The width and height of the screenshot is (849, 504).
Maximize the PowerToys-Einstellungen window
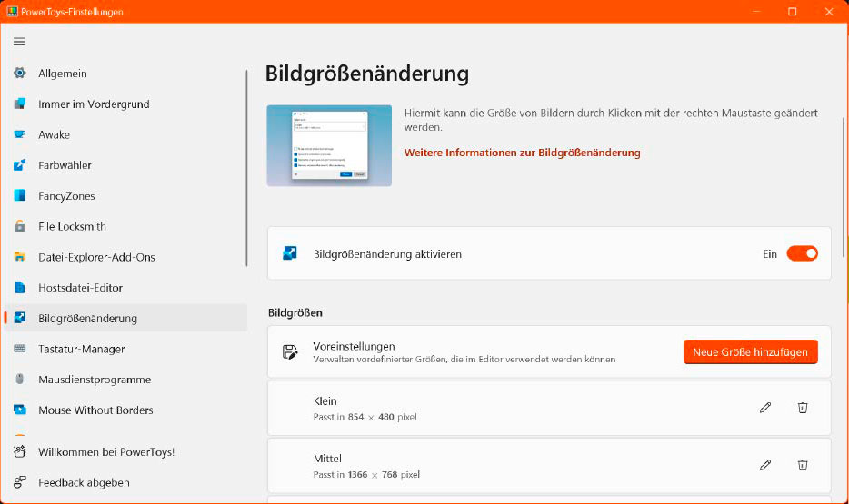point(792,12)
